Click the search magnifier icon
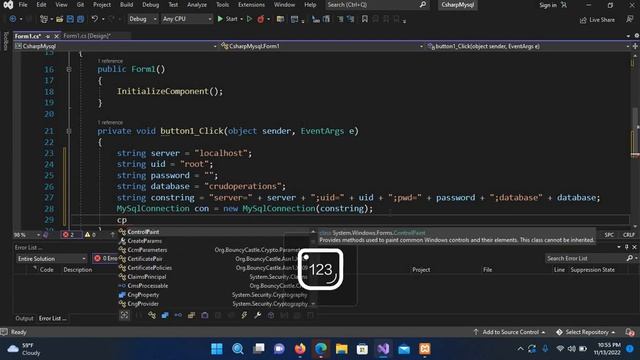Viewport: 640px width, 360px height. coord(423,5)
